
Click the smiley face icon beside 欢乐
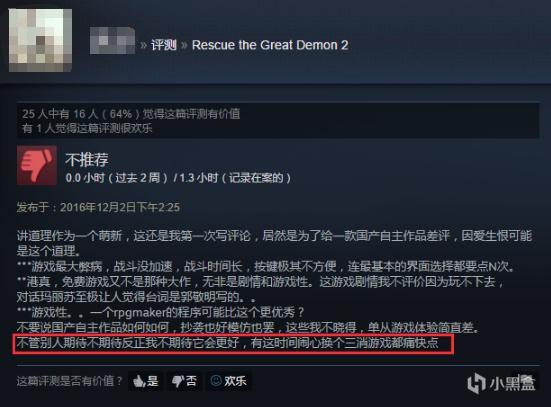216,381
